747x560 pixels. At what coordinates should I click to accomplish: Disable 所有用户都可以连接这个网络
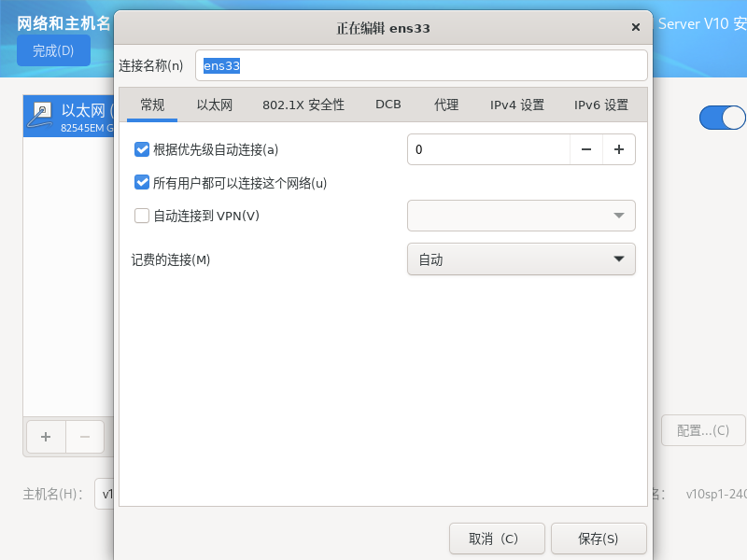pyautogui.click(x=142, y=183)
